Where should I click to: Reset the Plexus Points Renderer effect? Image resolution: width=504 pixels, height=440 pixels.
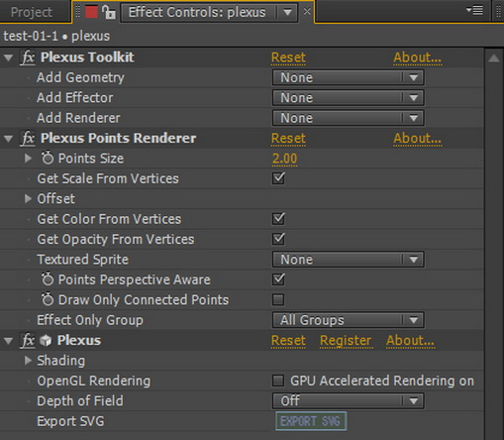[288, 139]
